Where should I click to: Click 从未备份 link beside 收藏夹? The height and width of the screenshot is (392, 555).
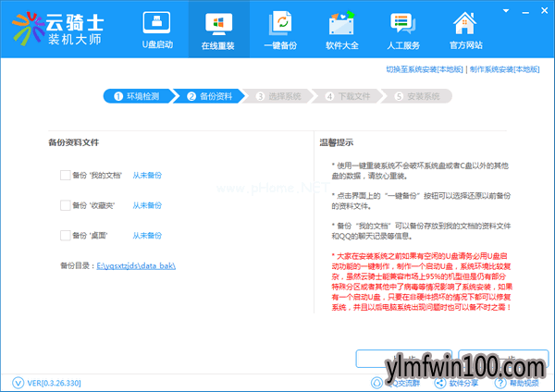(x=147, y=205)
